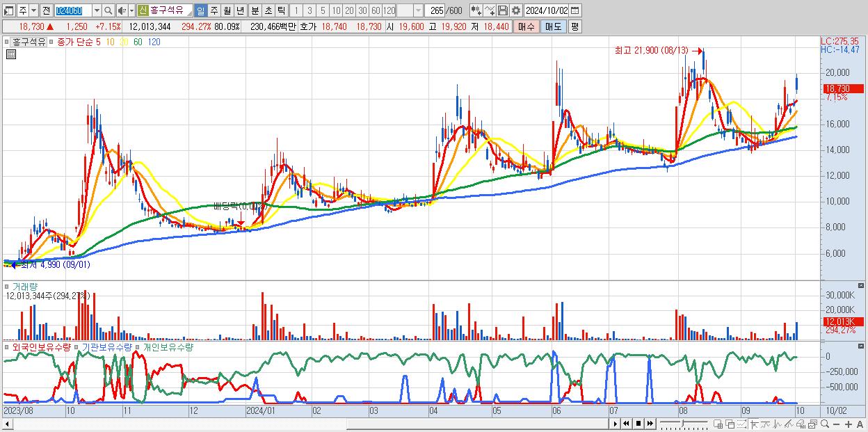Click the 1 interval button
Image resolution: width=868 pixels, height=432 pixels.
click(296, 10)
